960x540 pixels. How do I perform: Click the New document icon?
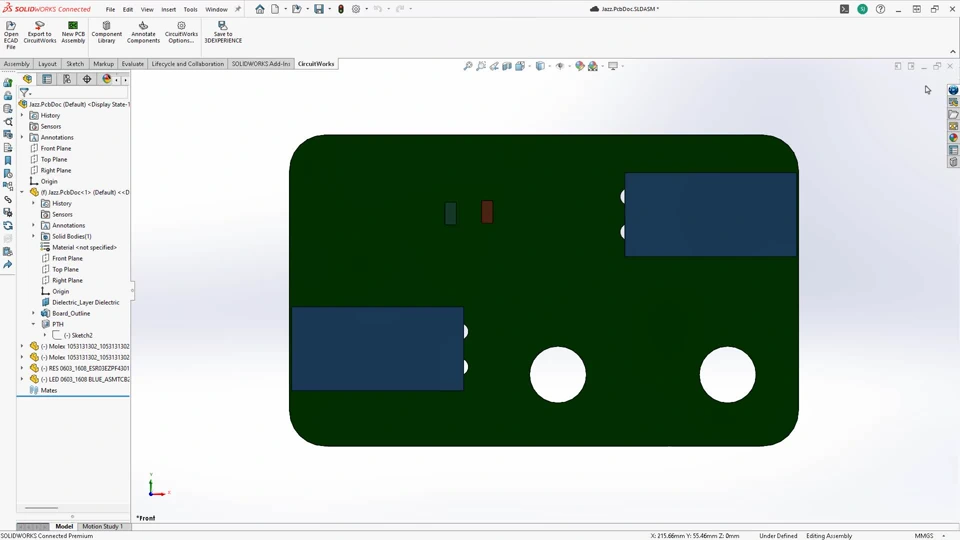coord(275,9)
